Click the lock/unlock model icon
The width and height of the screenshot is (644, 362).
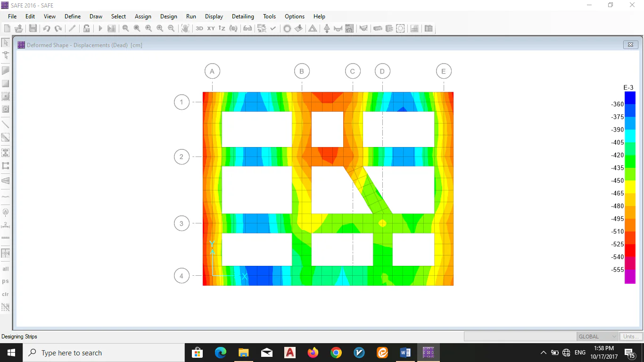(87, 29)
